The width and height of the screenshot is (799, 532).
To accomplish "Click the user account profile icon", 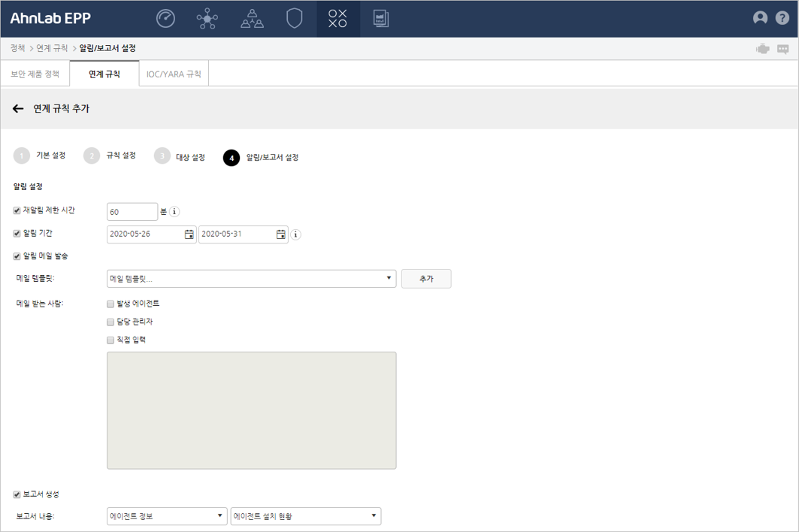I will [760, 18].
